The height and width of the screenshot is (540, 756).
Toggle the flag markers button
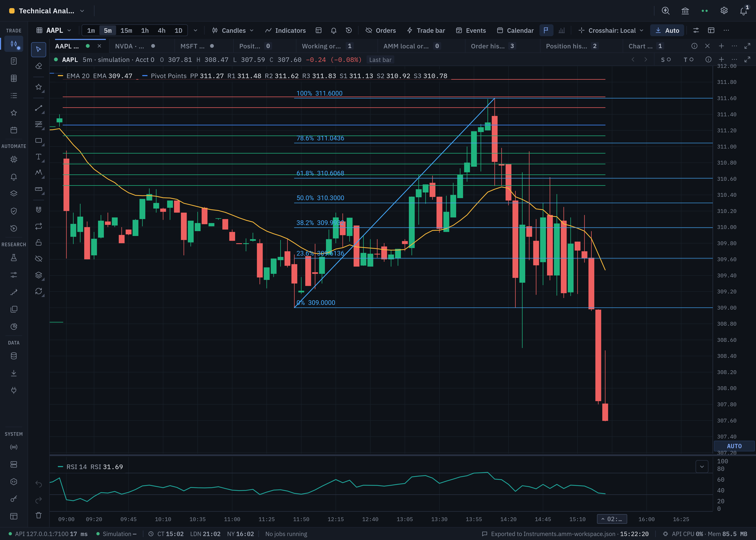click(546, 30)
